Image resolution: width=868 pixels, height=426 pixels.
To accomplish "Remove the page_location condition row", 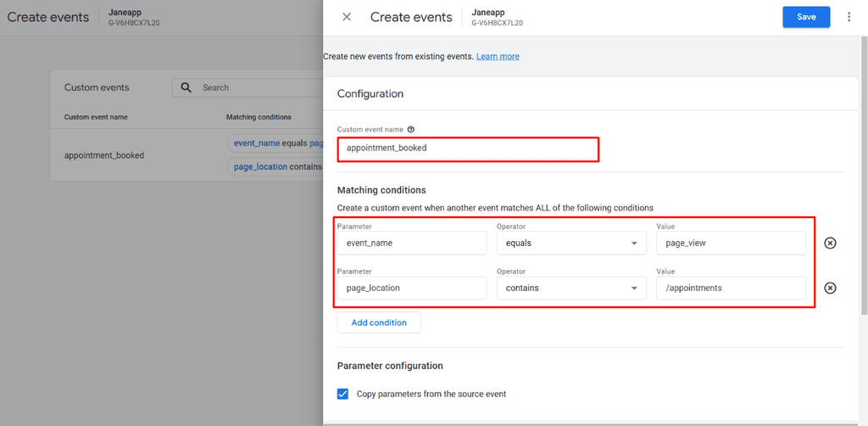I will (830, 288).
